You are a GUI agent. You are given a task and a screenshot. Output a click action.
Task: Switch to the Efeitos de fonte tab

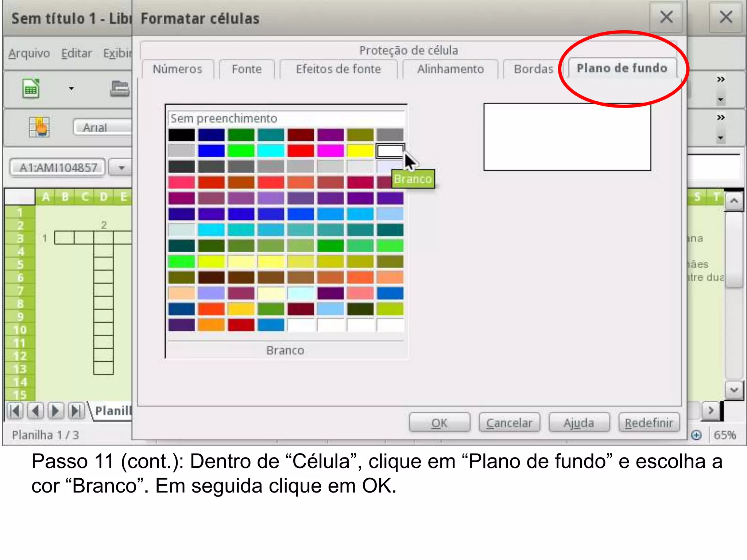338,69
